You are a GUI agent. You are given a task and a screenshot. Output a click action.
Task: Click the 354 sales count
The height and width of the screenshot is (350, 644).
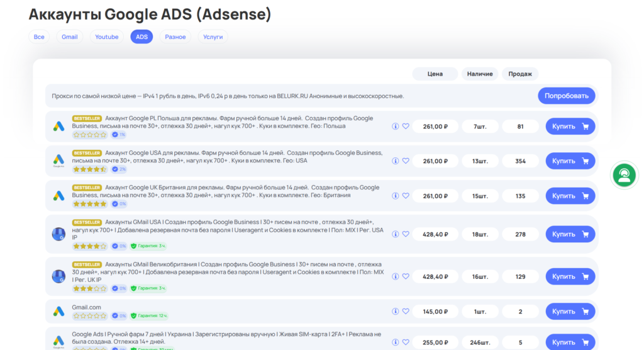(x=520, y=161)
